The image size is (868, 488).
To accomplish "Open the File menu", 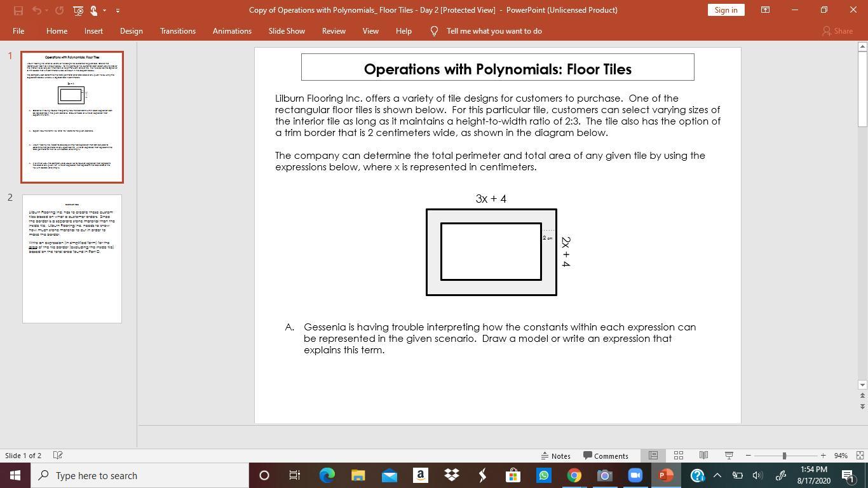I will 18,31.
